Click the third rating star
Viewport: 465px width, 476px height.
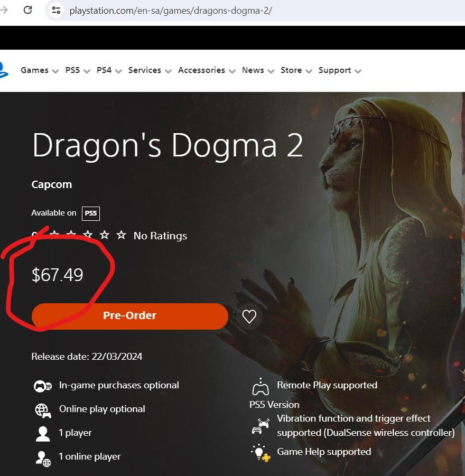tap(88, 235)
